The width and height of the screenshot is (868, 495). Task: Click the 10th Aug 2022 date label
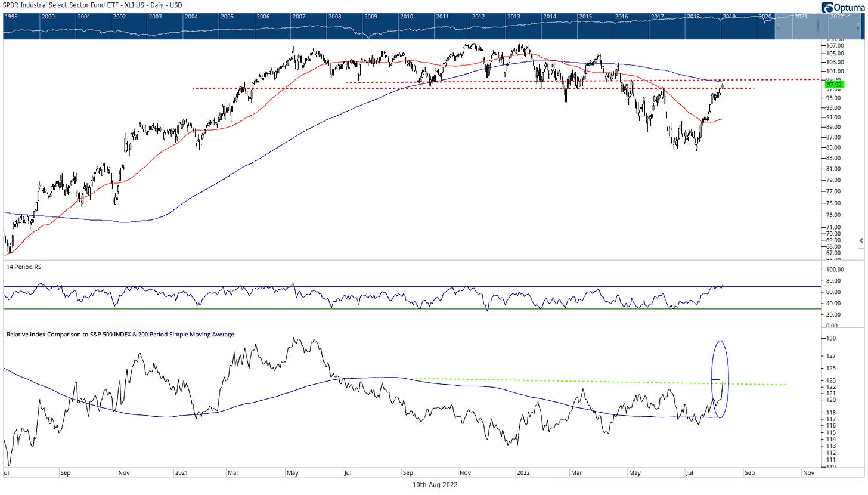point(435,485)
